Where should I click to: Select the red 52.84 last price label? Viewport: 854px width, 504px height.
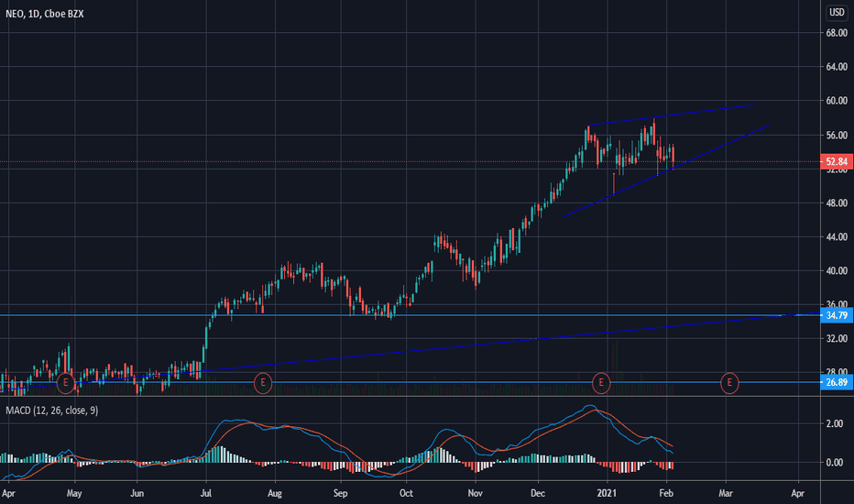(x=837, y=162)
